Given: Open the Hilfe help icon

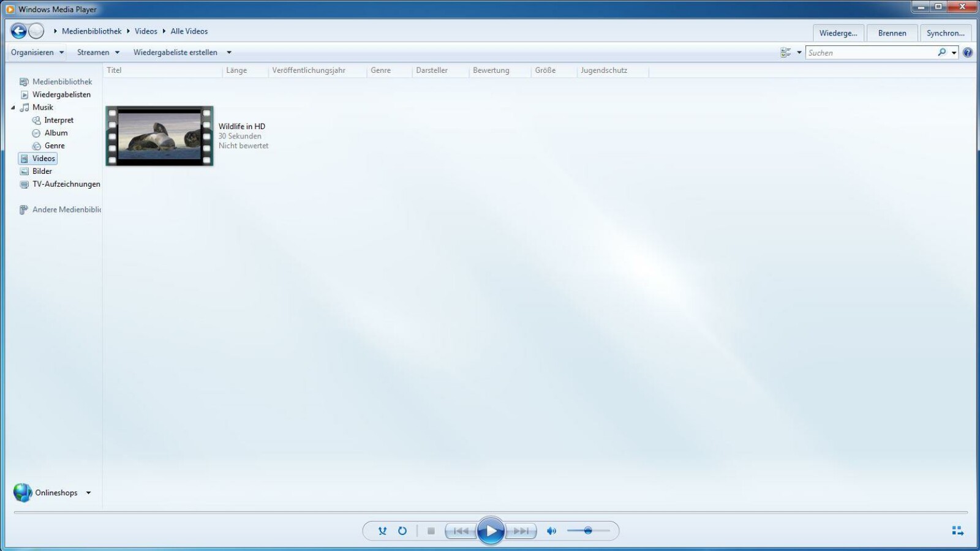Looking at the screenshot, I should click(x=968, y=52).
